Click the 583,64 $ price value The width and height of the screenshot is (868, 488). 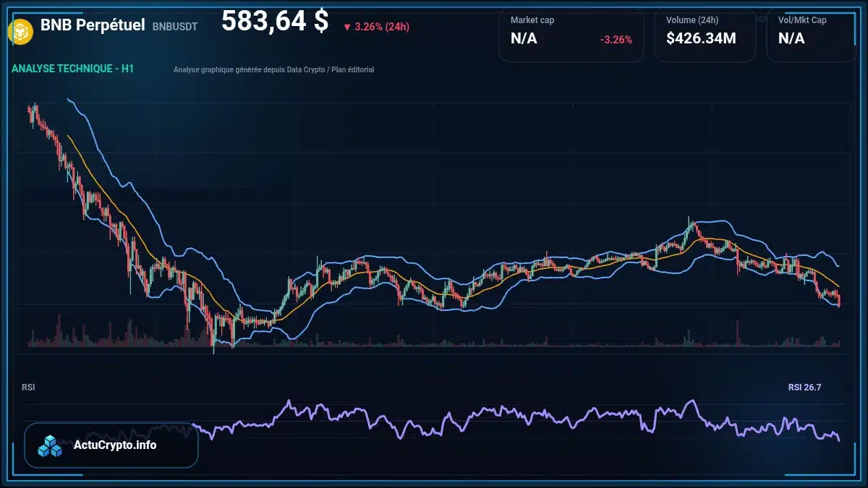(275, 21)
